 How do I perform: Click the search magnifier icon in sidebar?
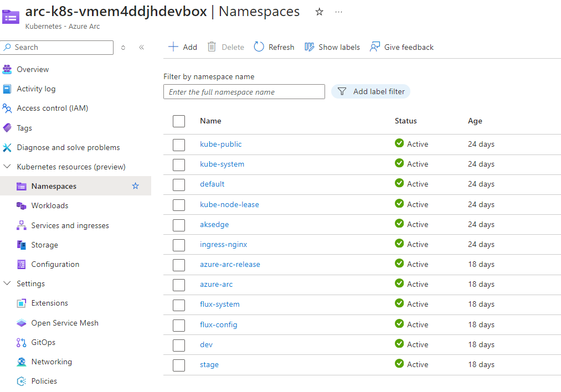(x=7, y=47)
